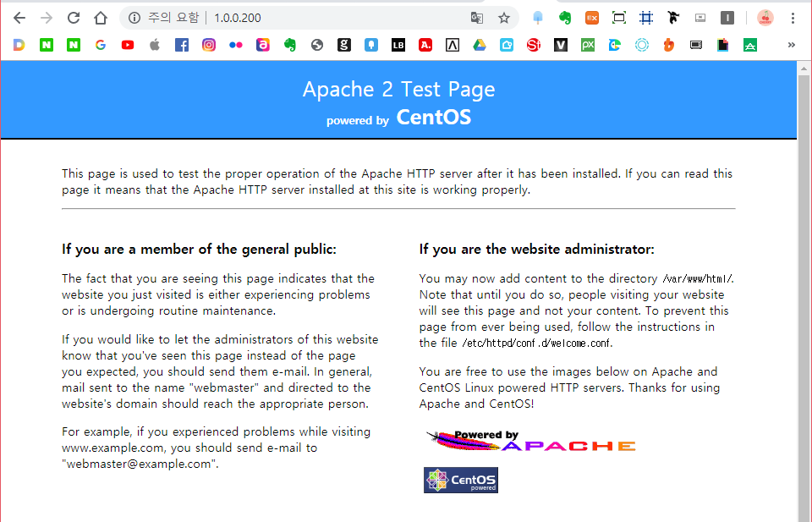Open the black LB bookmark
This screenshot has width=812, height=522.
coord(398,45)
